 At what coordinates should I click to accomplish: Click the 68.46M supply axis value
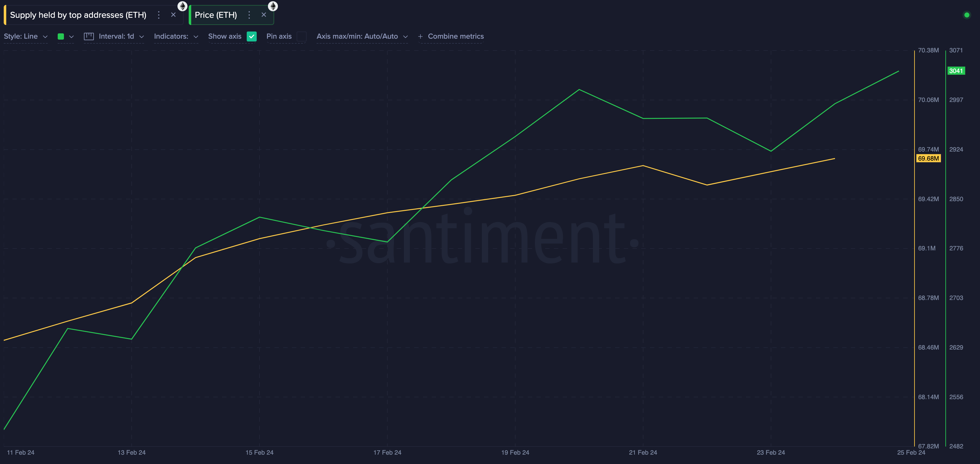[928, 348]
